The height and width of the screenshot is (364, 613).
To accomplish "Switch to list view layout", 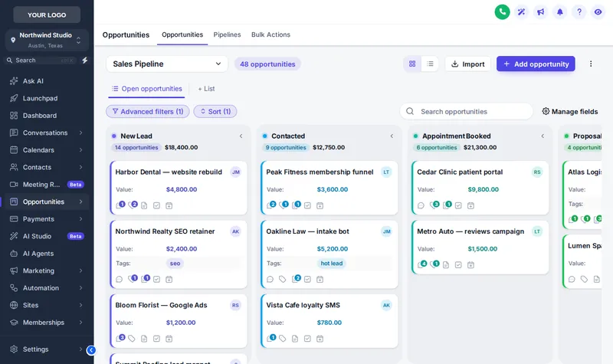I will coord(430,64).
